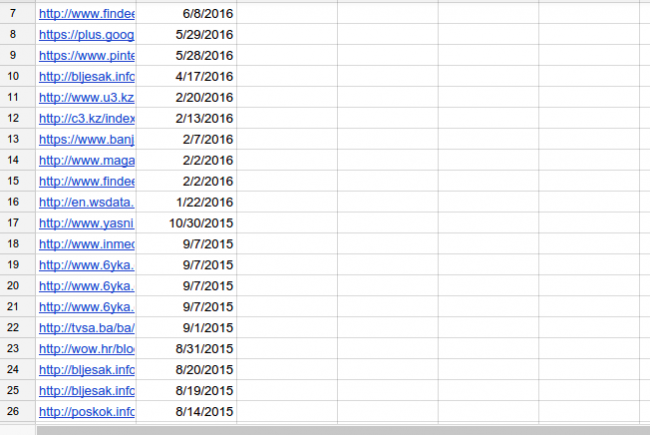Select the row 26 header

coord(13,411)
